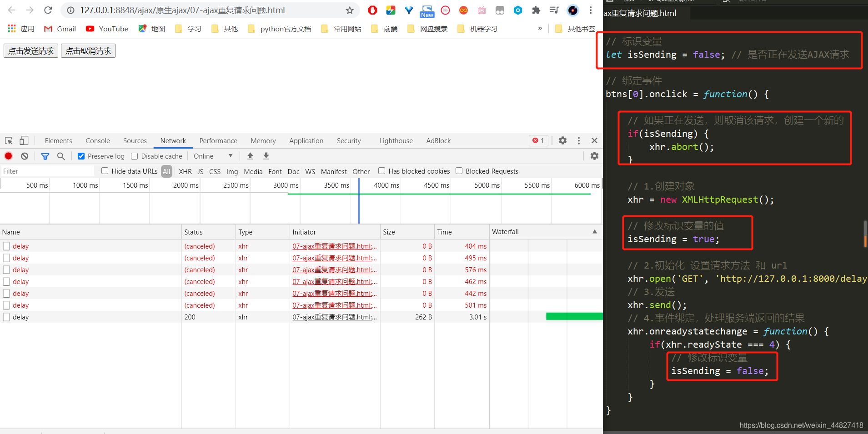The width and height of the screenshot is (868, 434).
Task: Toggle the device toolbar icon
Action: 24,140
